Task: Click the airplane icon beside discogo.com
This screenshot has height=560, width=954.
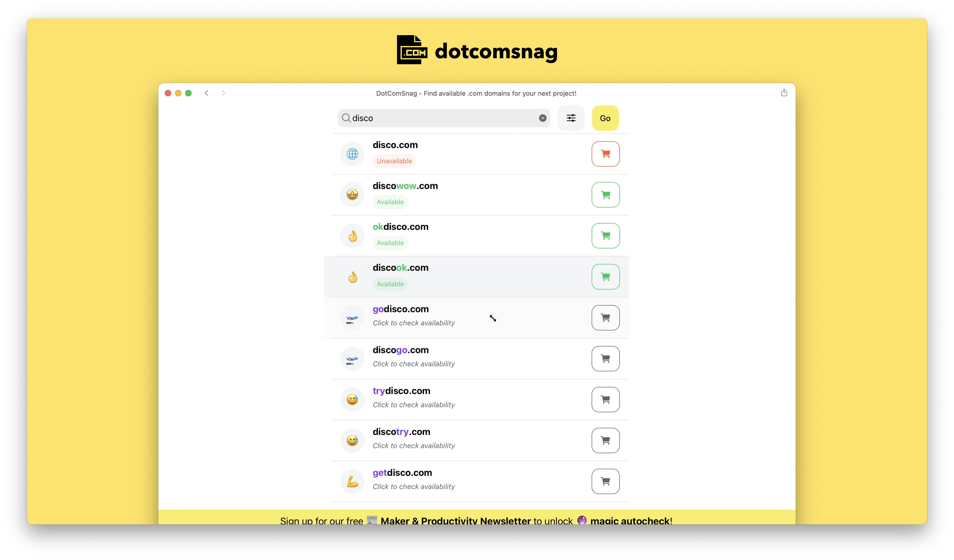Action: click(x=352, y=359)
